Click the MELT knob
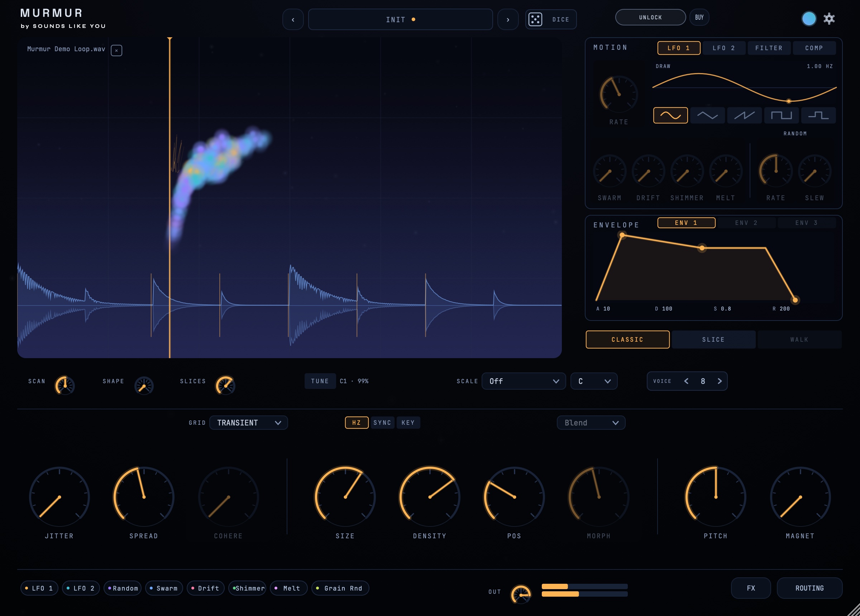 tap(726, 171)
